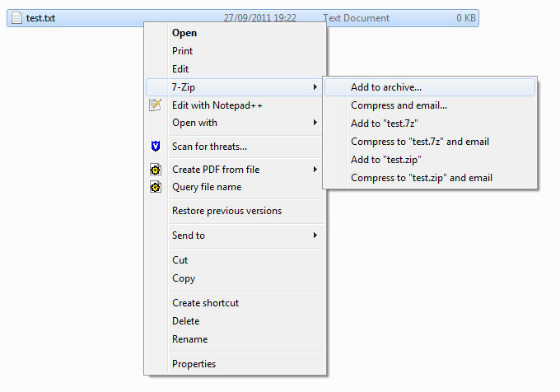Select Restore previous versions
The image size is (560, 392).
point(234,211)
